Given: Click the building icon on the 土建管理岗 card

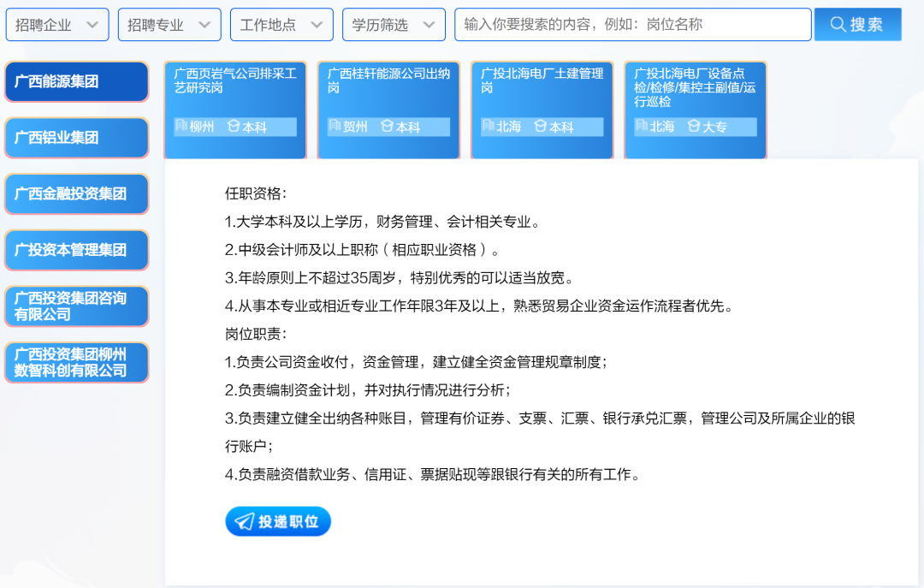Looking at the screenshot, I should [488, 126].
